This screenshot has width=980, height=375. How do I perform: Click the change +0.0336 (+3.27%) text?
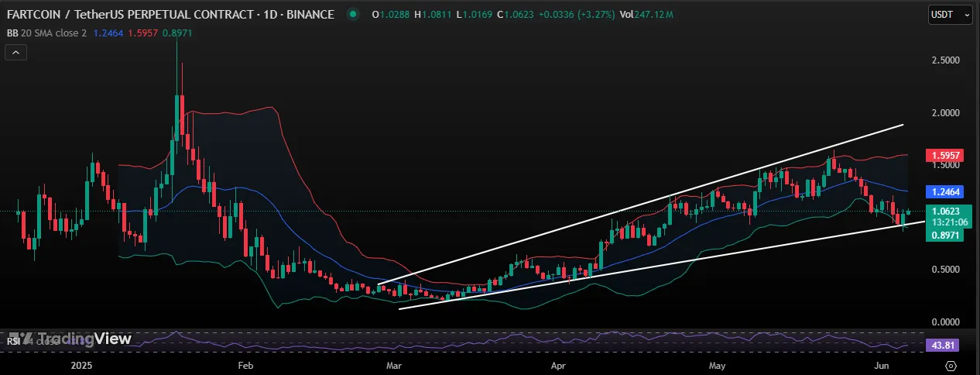pos(577,15)
